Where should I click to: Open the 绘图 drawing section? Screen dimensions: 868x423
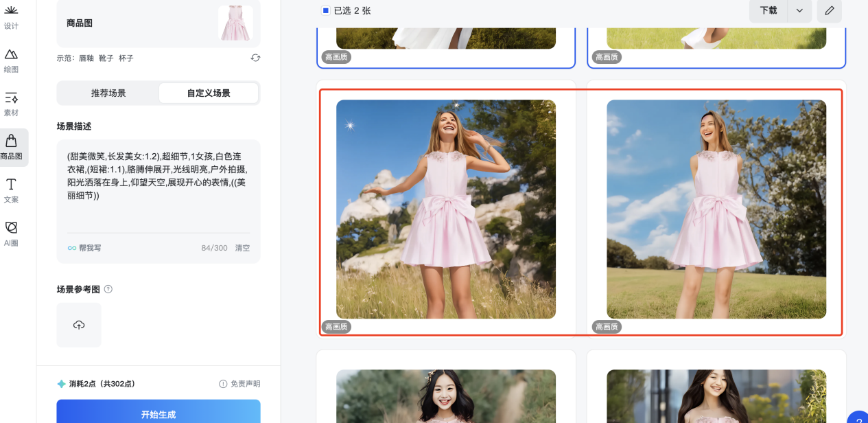pyautogui.click(x=11, y=60)
